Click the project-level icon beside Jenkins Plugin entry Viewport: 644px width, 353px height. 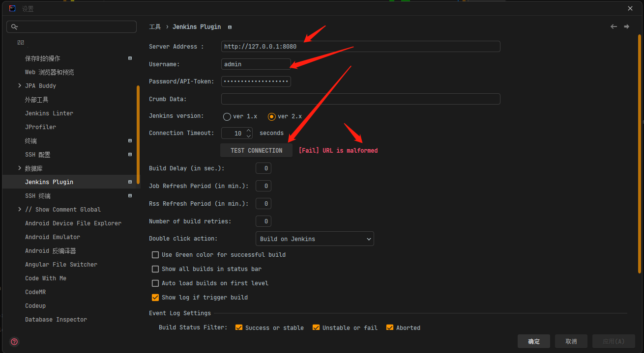pos(130,182)
